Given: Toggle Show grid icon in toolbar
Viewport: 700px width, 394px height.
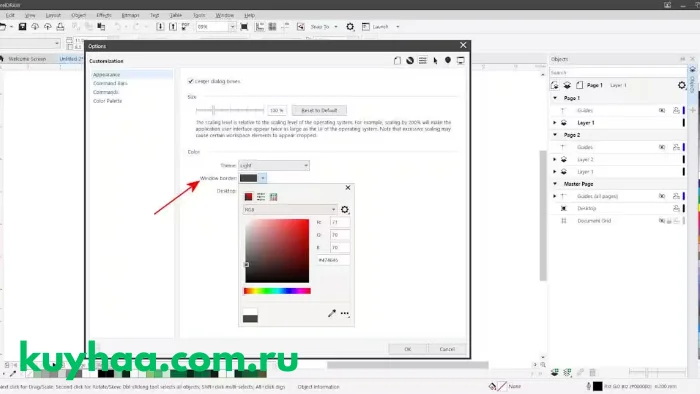Looking at the screenshot, I should (272, 27).
